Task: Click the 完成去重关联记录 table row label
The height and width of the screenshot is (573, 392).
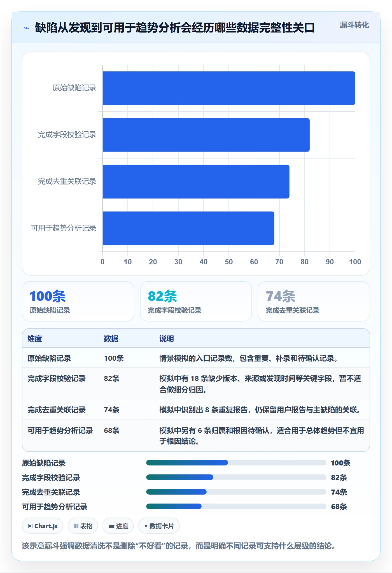Action: (x=57, y=410)
